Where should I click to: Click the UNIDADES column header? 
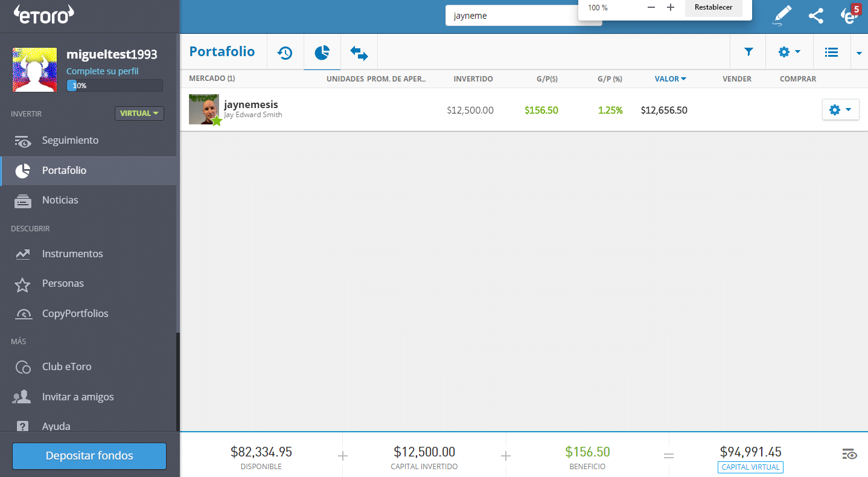coord(345,78)
